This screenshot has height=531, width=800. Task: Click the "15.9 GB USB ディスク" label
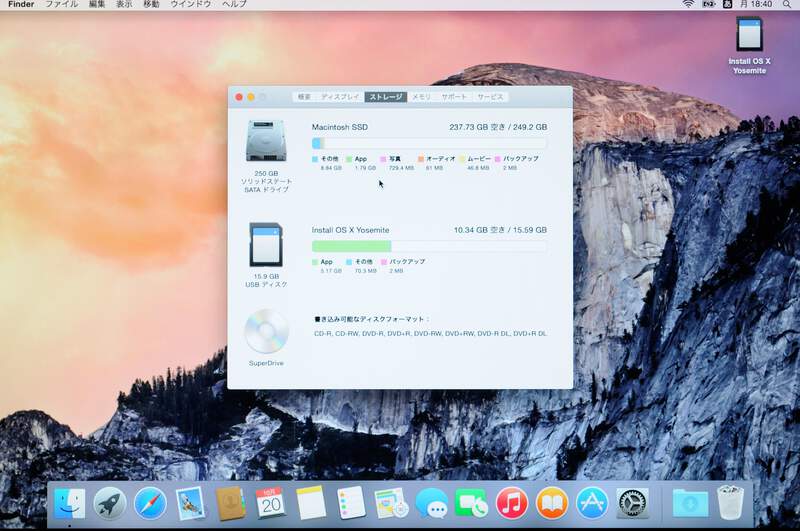point(266,280)
